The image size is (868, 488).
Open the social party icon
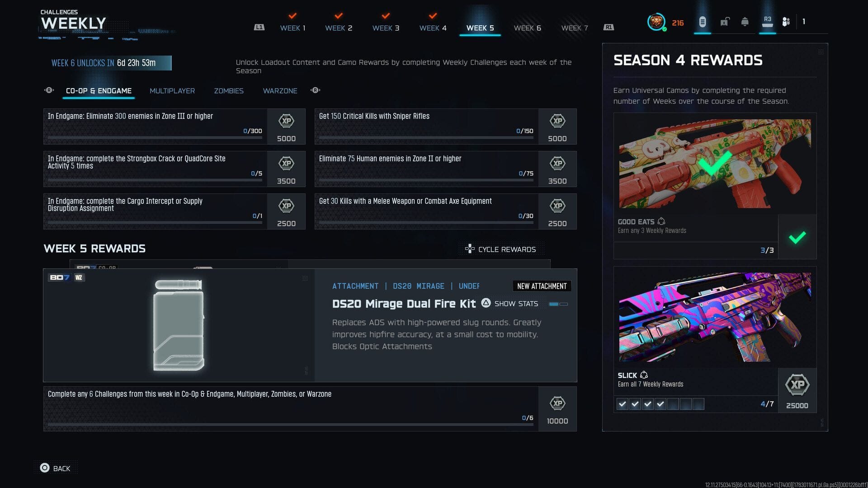[x=786, y=22]
